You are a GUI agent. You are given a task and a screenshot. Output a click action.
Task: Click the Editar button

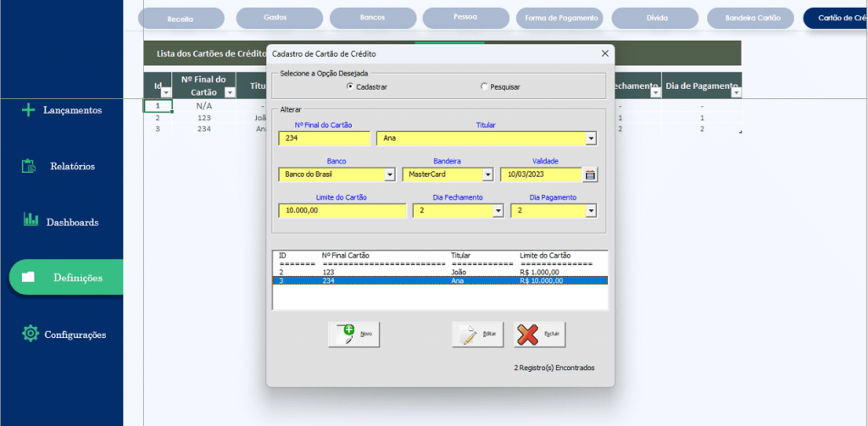[x=478, y=335]
